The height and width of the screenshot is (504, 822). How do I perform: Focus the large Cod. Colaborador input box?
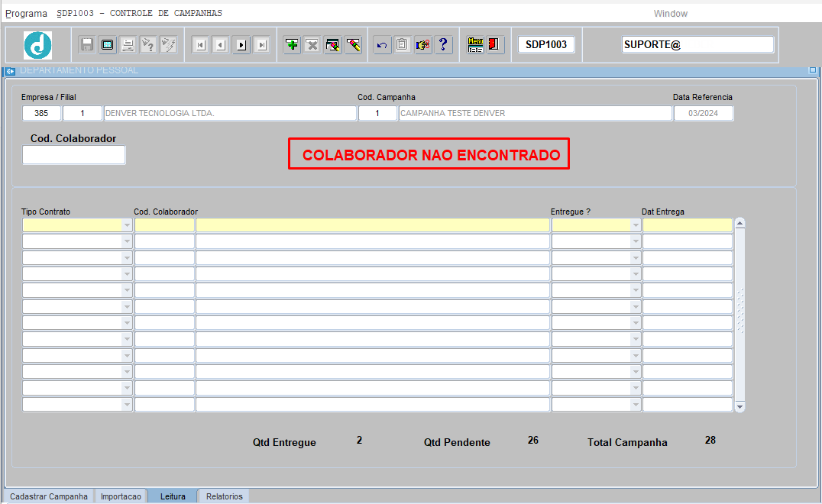pyautogui.click(x=74, y=155)
